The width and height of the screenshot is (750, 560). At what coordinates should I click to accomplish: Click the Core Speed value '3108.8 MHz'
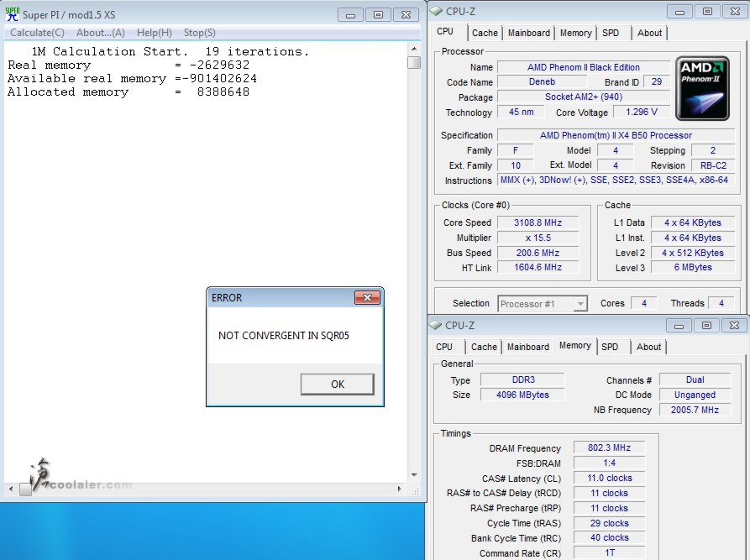coord(538,222)
